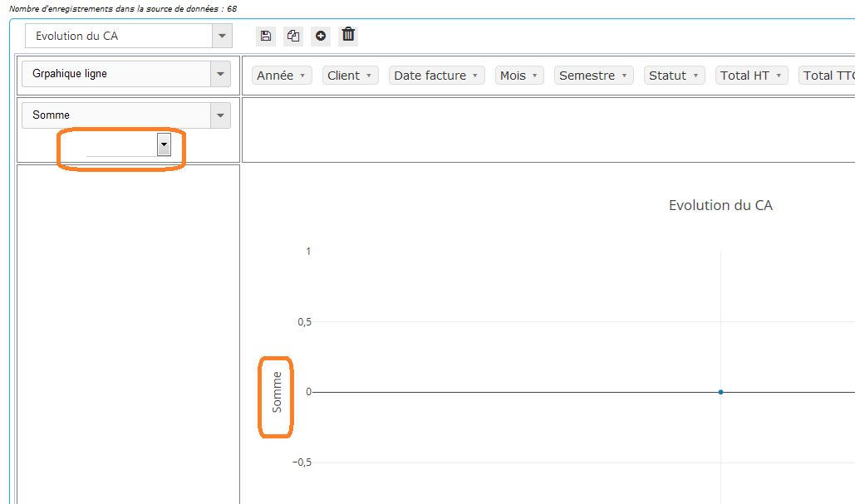Click the blue data point on chart
Screen dimensions: 855x504
tap(720, 392)
